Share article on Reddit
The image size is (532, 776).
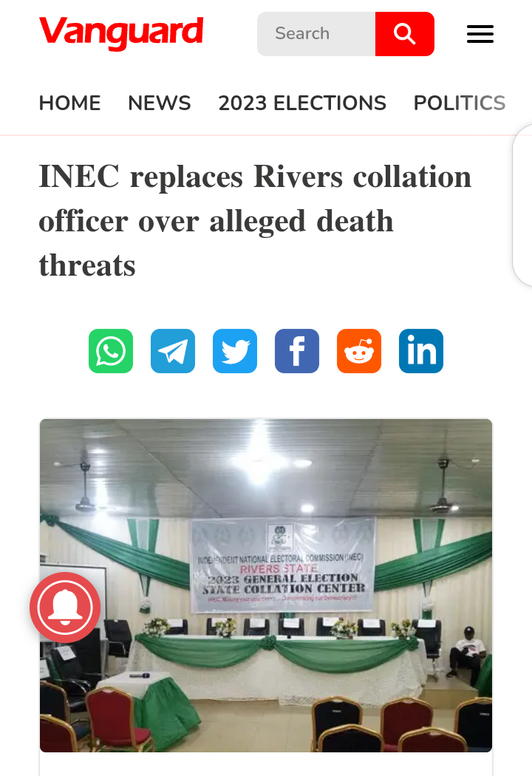[x=359, y=351]
